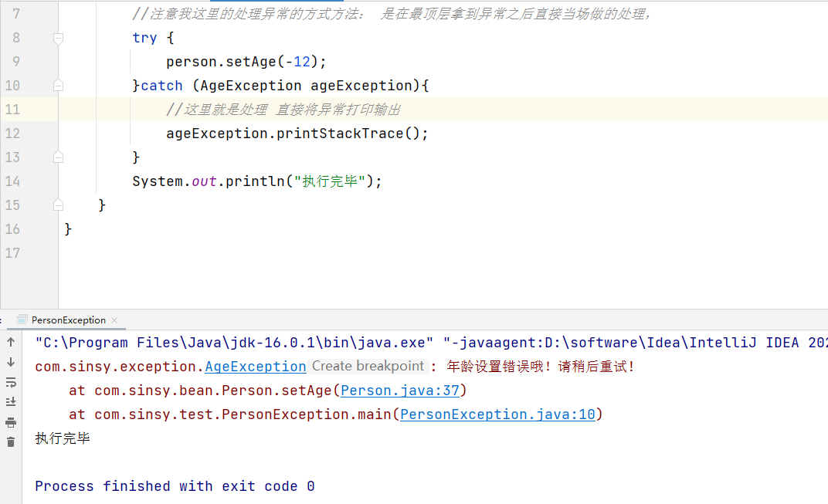Select the PersonException run tab
Image resolution: width=828 pixels, height=504 pixels.
[68, 320]
